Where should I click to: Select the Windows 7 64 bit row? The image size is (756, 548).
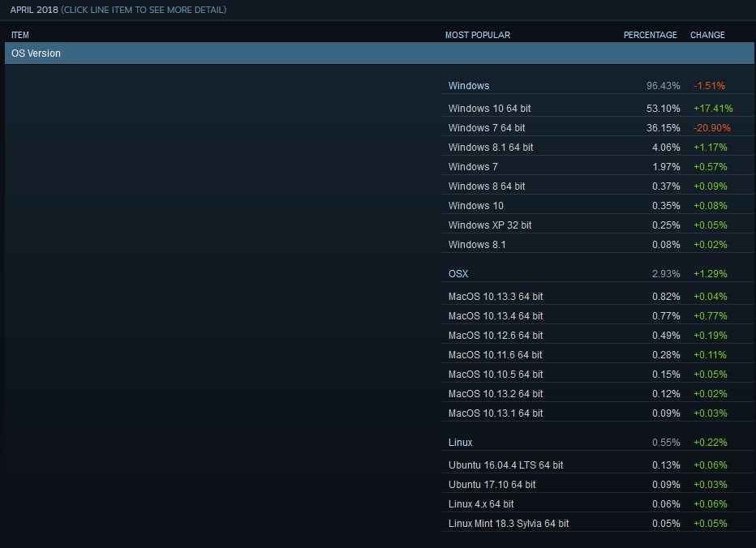coord(598,128)
